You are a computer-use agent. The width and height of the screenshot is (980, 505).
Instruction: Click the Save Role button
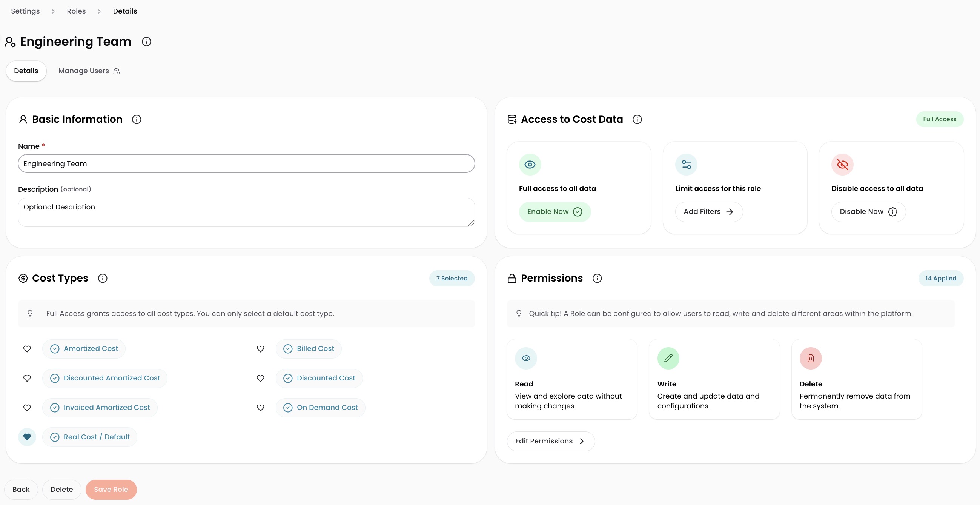(111, 490)
